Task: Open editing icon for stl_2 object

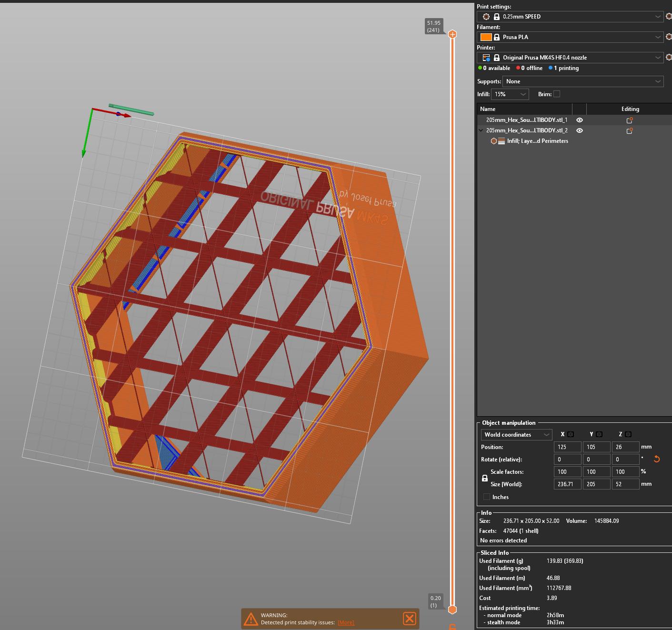Action: [630, 130]
